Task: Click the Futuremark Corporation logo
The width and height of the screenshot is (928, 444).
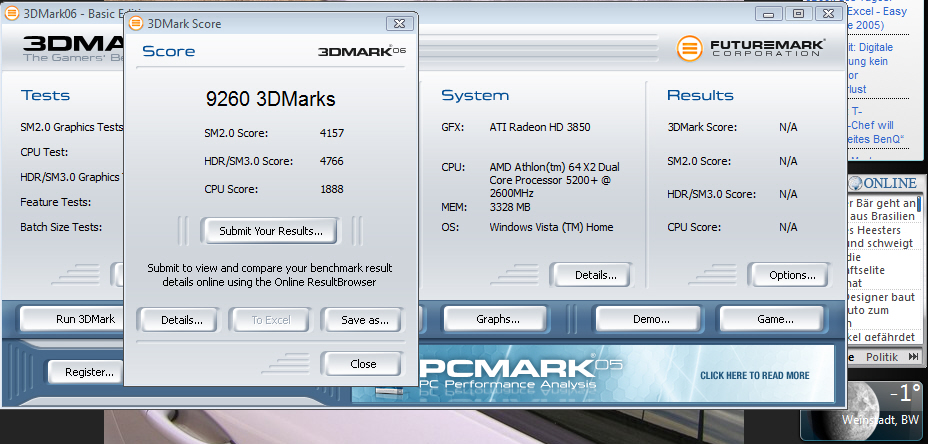Action: [x=750, y=48]
